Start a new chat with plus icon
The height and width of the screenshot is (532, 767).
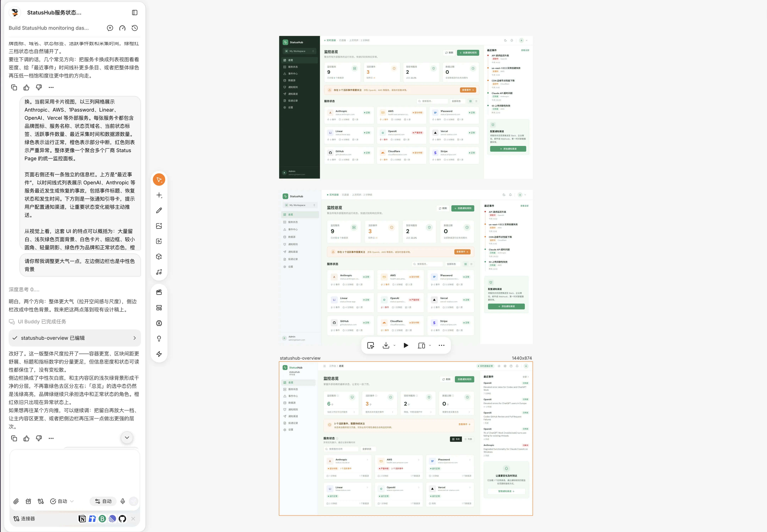click(110, 28)
